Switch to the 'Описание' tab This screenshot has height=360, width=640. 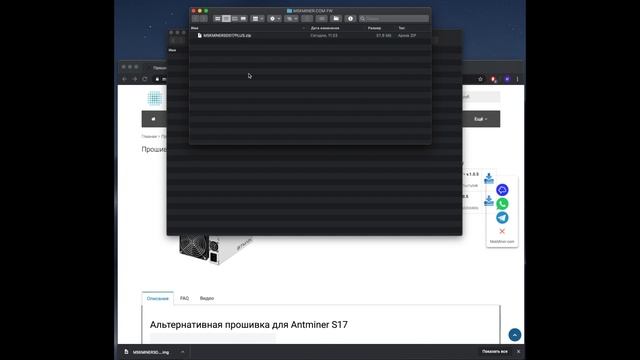(x=158, y=298)
